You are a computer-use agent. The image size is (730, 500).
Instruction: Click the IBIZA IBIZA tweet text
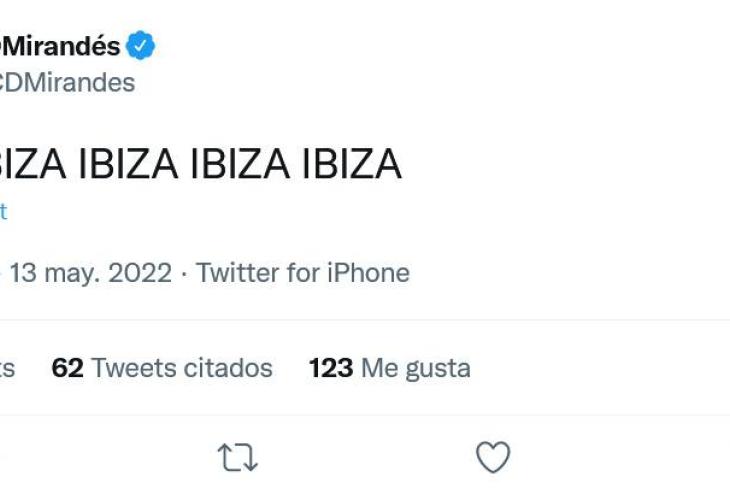200,165
